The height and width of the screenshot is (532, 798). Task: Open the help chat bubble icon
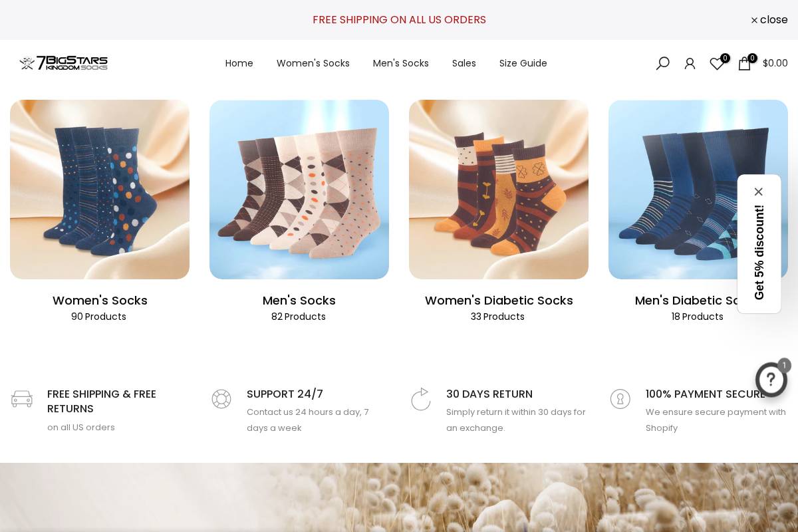tap(771, 379)
